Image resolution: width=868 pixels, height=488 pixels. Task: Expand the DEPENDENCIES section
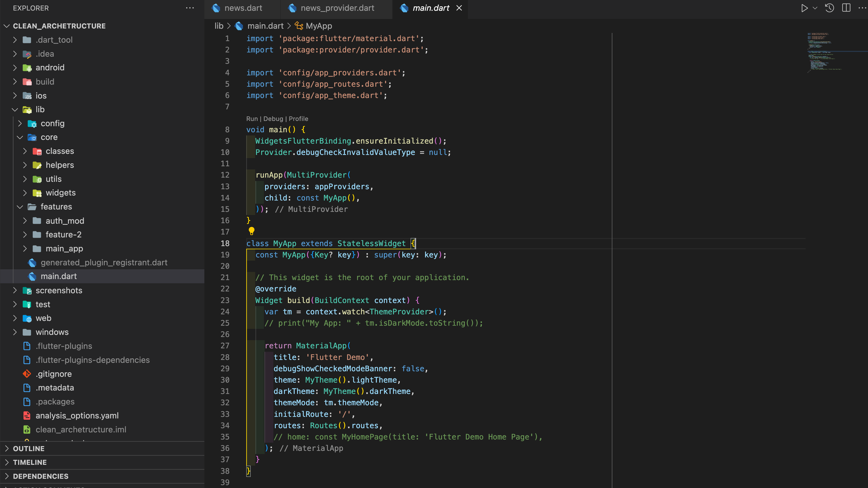[41, 476]
